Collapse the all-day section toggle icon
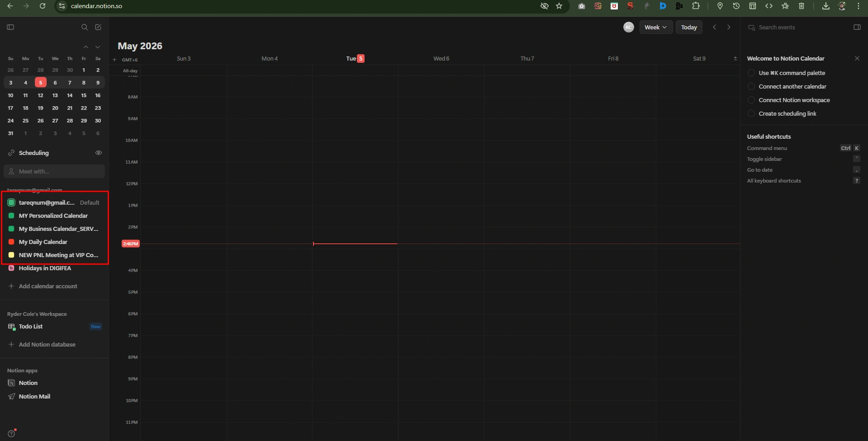868x441 pixels. 735,58
